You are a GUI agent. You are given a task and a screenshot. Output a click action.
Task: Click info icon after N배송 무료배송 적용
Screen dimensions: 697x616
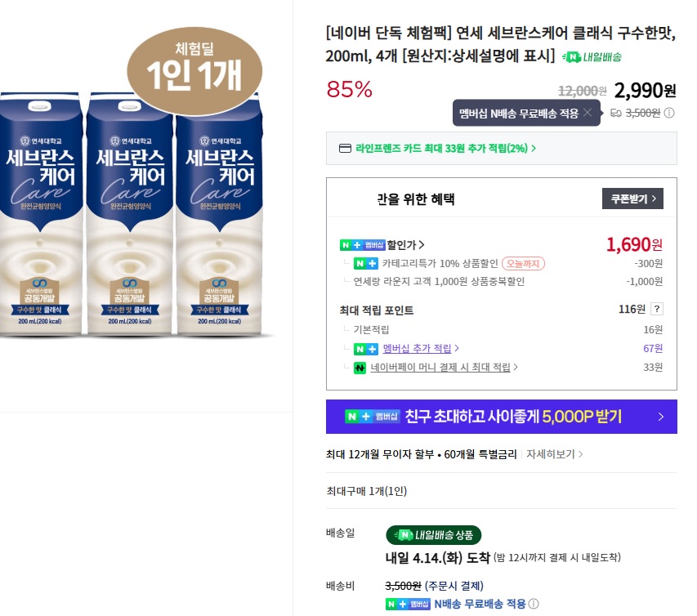coord(534,605)
